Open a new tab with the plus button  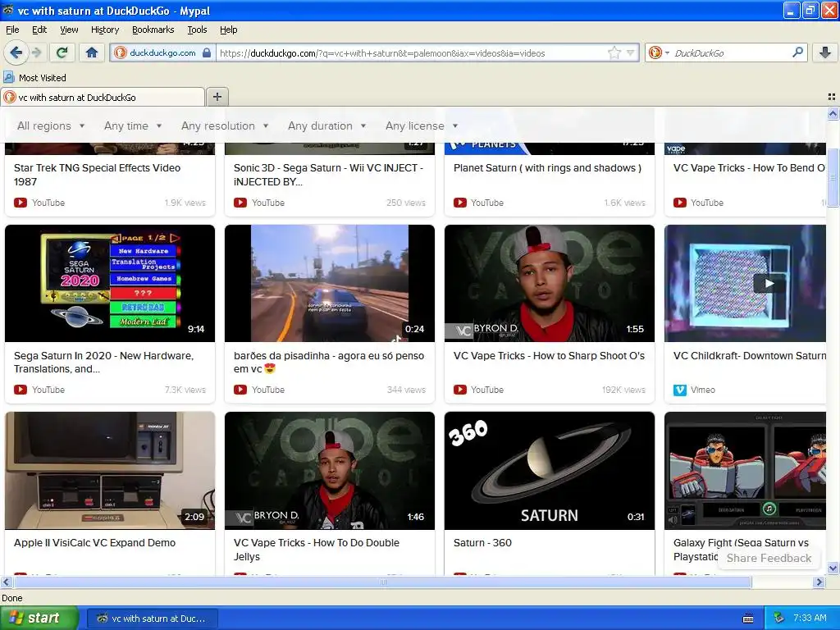pos(217,97)
